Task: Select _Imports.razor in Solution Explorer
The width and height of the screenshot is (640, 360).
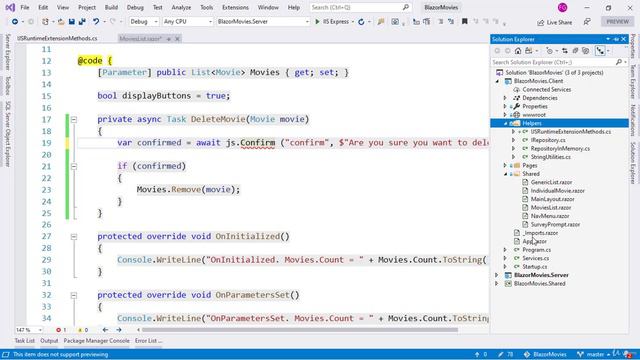Action: pos(540,233)
